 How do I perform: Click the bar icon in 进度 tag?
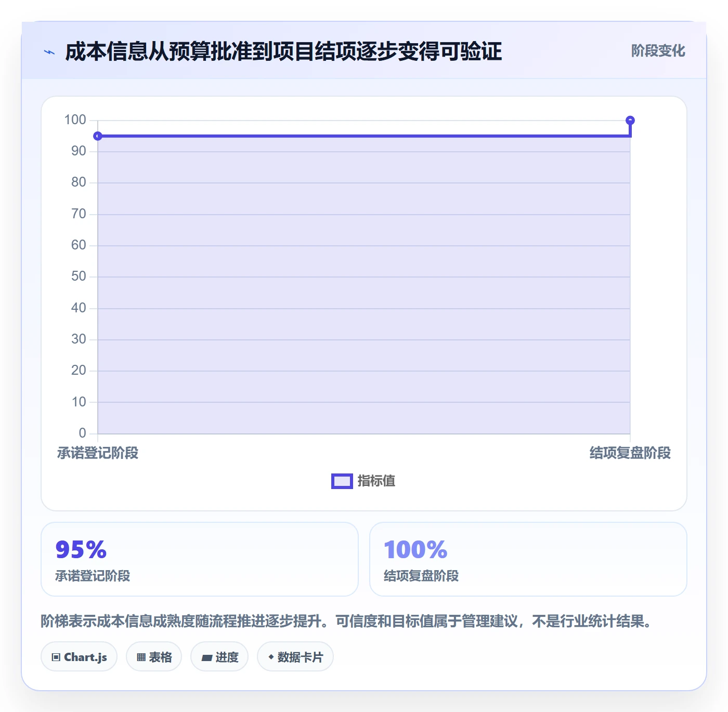206,658
